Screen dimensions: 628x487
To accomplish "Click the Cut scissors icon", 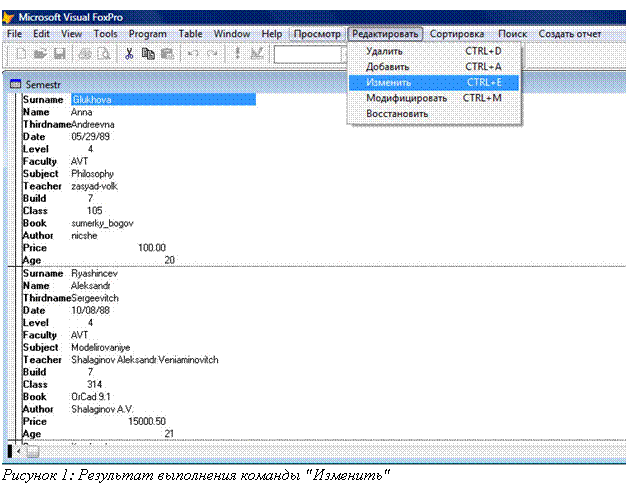I will [129, 53].
